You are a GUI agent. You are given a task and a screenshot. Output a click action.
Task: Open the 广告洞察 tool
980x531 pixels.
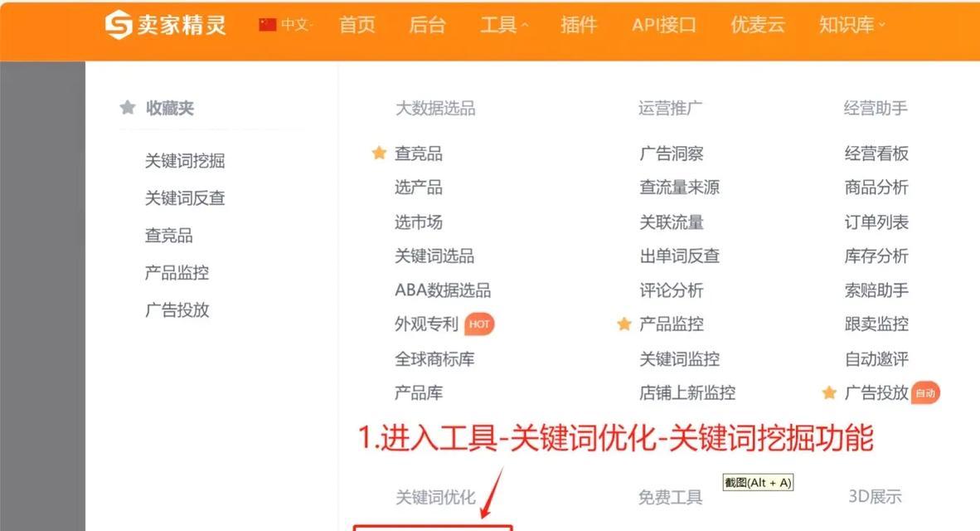click(672, 153)
